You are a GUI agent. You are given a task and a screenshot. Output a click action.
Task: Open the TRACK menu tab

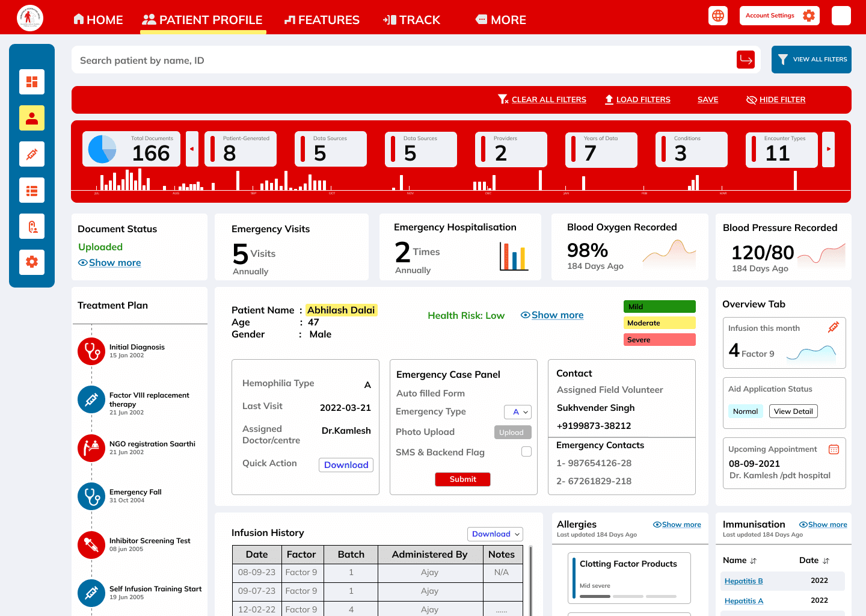pos(411,20)
